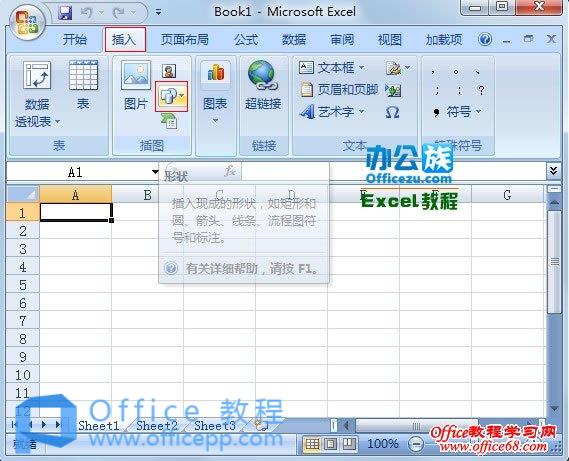The height and width of the screenshot is (461, 569).
Task: Insert a 文本框 text box
Action: [x=326, y=68]
